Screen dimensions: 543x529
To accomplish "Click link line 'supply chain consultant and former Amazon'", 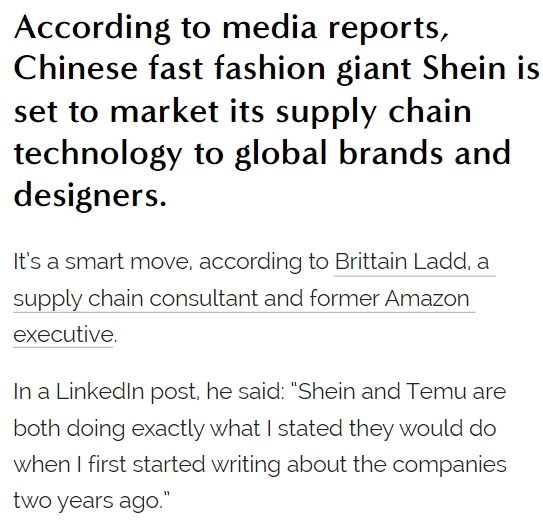I will pyautogui.click(x=241, y=298).
